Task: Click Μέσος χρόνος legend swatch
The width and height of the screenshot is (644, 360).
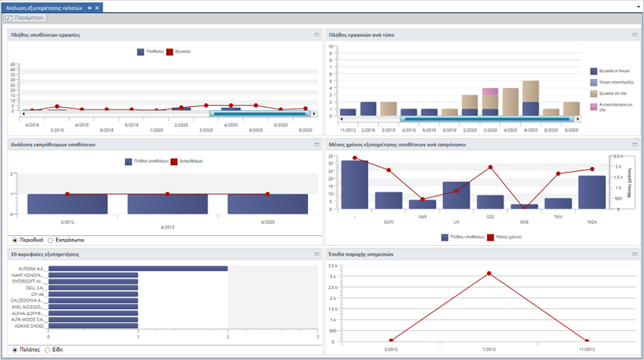Action: tap(490, 237)
